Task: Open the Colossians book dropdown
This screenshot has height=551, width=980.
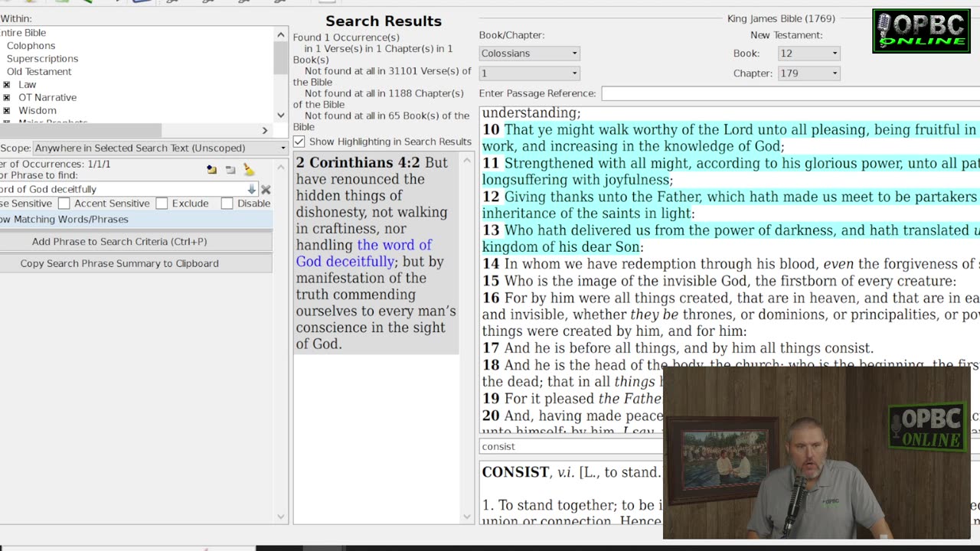Action: click(530, 54)
